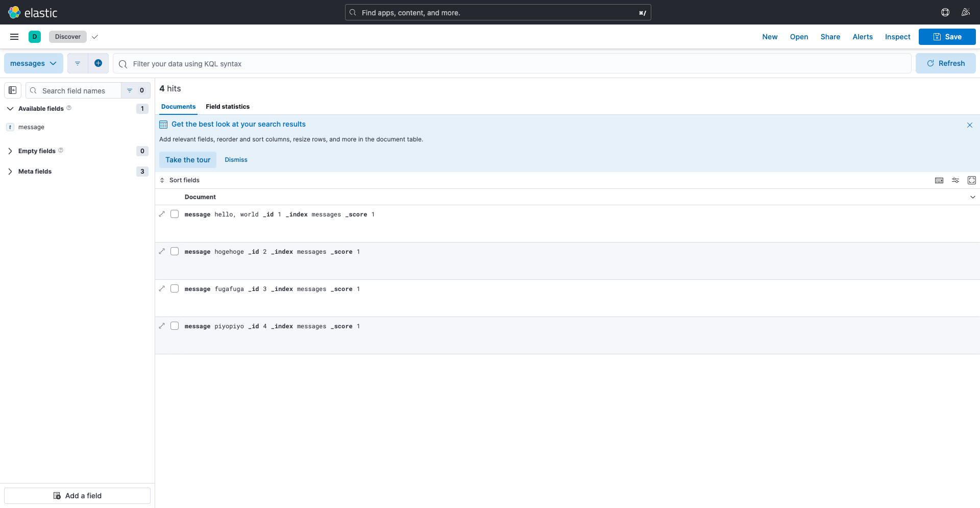The width and height of the screenshot is (980, 508).
Task: Select the hogehoge row checkbox
Action: [175, 251]
